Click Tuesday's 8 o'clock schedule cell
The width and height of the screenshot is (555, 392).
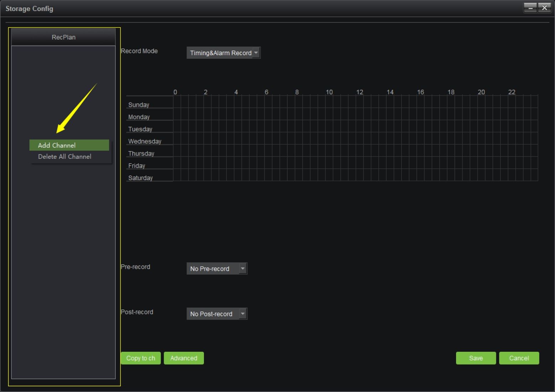[299, 126]
